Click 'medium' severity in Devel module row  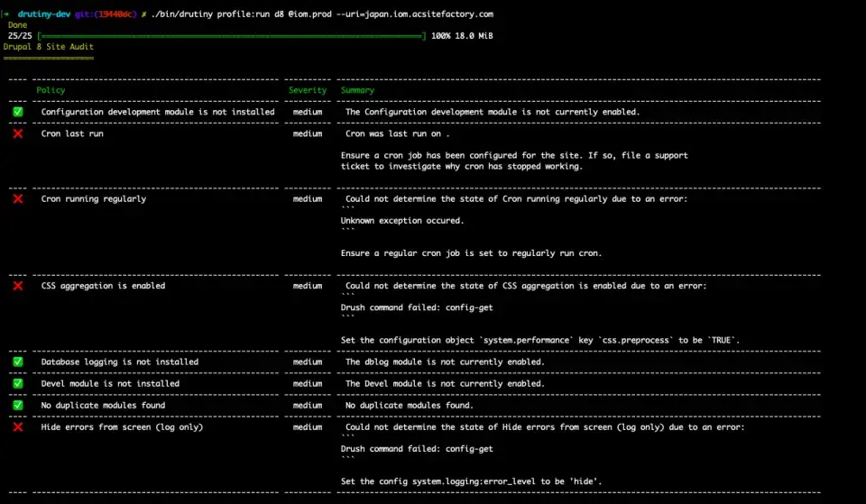(308, 384)
